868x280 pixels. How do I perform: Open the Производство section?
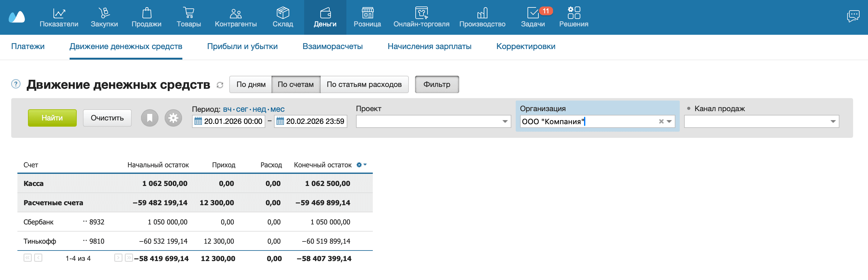coord(482,17)
